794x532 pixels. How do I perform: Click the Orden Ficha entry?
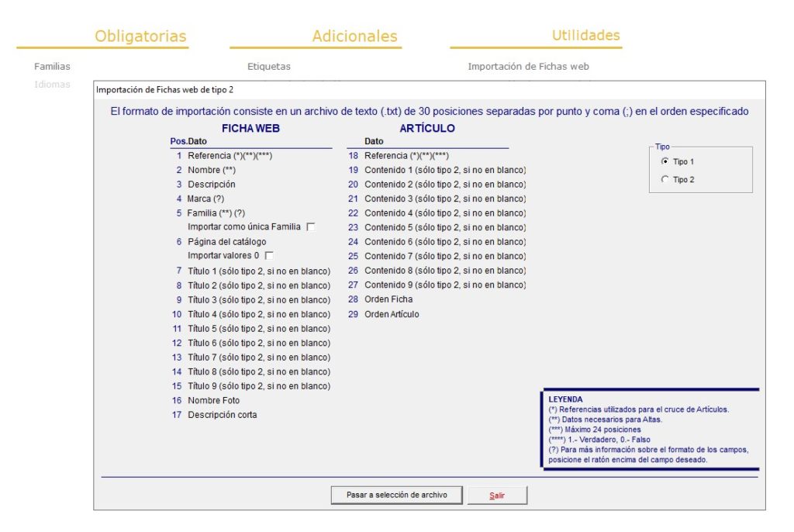[x=388, y=299]
